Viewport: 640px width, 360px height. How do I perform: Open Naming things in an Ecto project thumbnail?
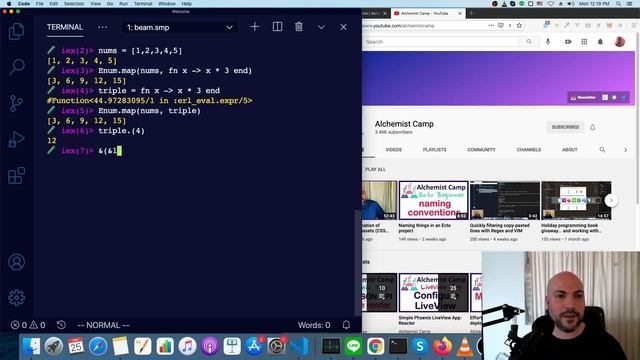(433, 200)
